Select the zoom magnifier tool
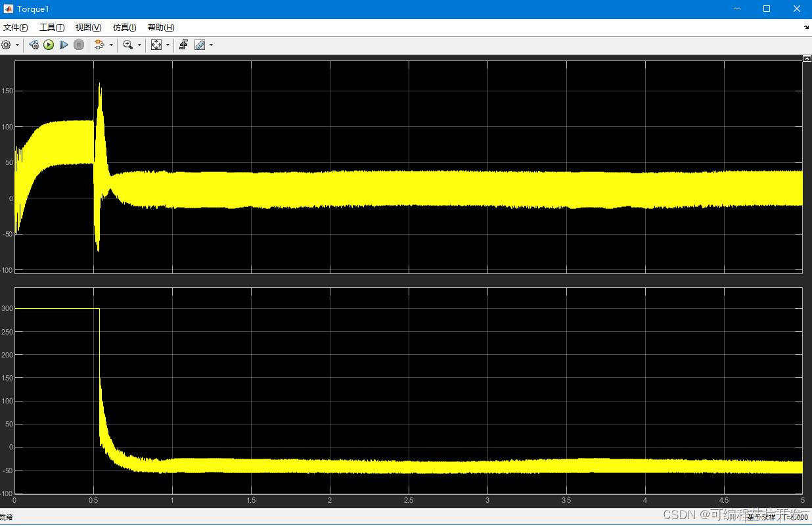Viewport: 812px width, 527px height. (128, 45)
